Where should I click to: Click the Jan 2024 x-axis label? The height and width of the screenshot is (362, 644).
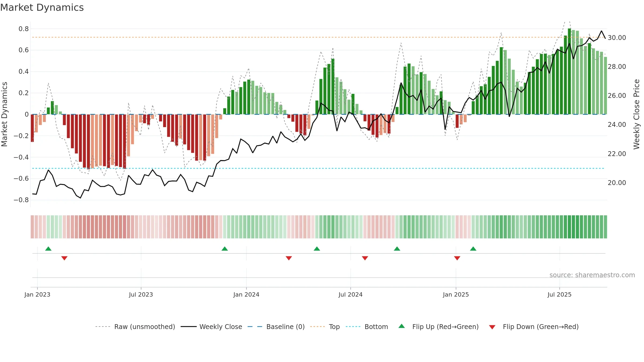pyautogui.click(x=246, y=294)
